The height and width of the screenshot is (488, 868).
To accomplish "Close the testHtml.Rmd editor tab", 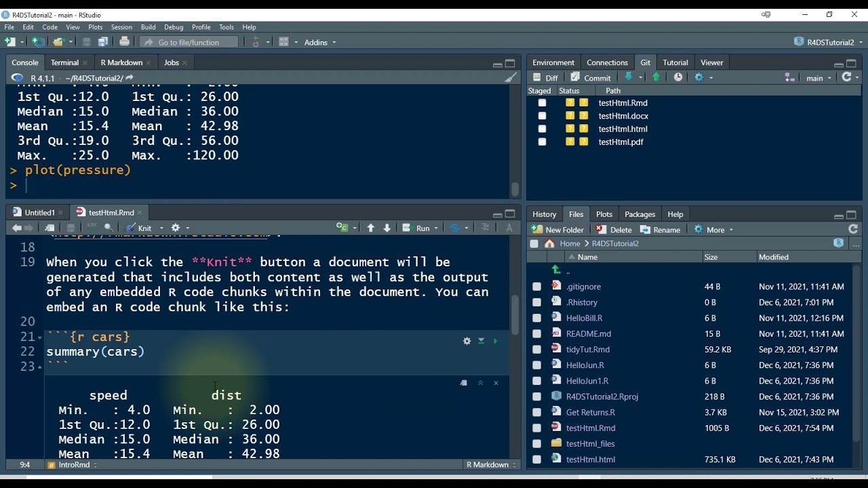I will click(140, 213).
